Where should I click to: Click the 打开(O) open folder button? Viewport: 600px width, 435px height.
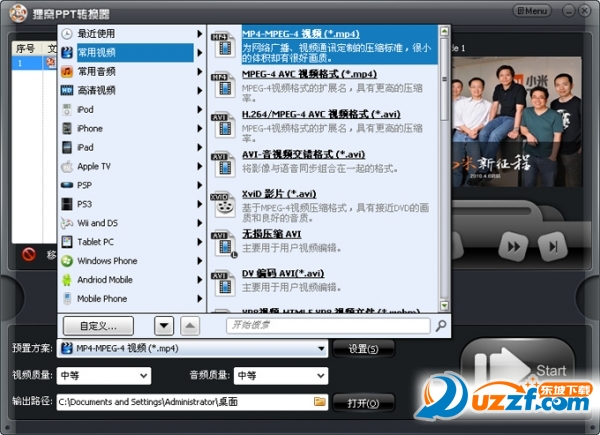363,403
